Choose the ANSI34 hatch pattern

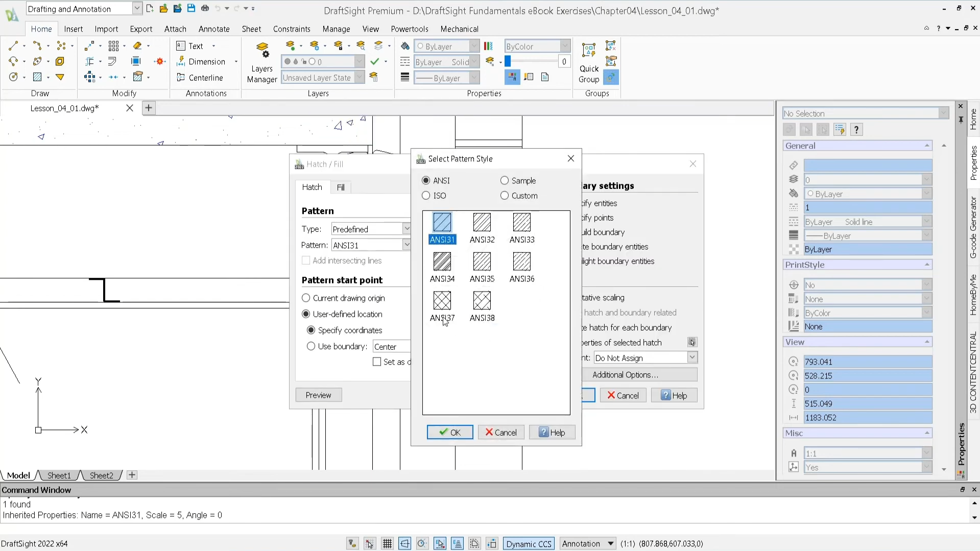point(442,262)
